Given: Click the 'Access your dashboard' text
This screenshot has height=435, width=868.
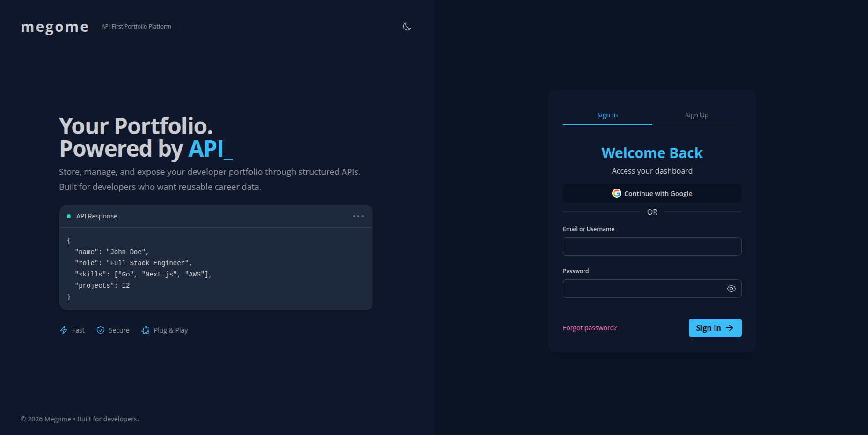Looking at the screenshot, I should pos(652,171).
